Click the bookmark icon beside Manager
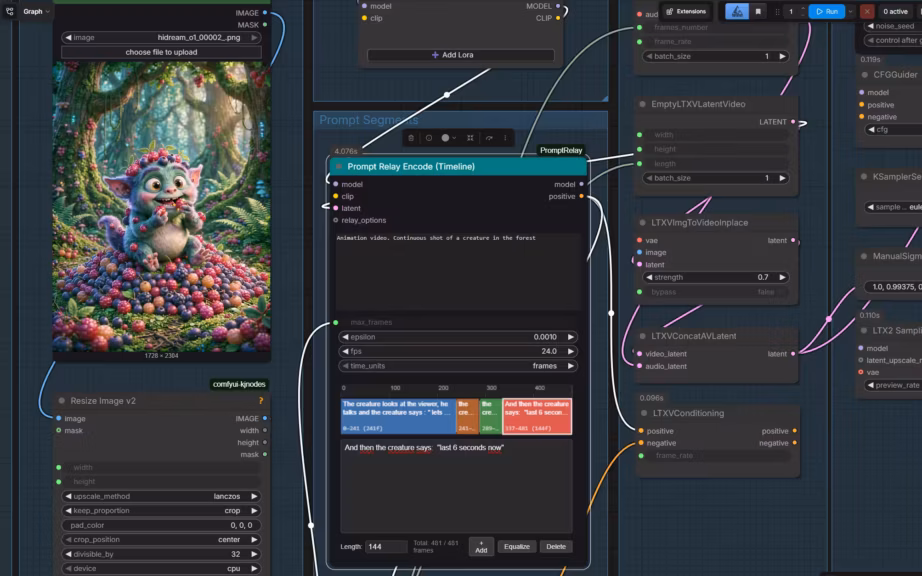The width and height of the screenshot is (922, 576). (x=758, y=11)
